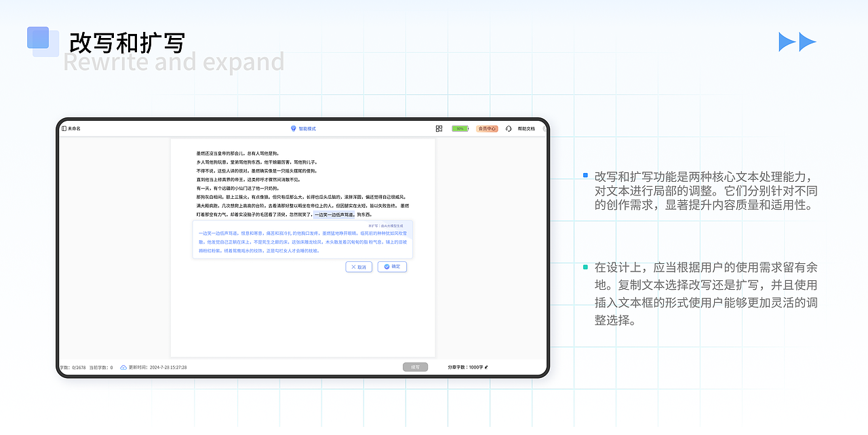
Task: Click the 本扩写：由AI大模型生成 label
Action: point(386,225)
